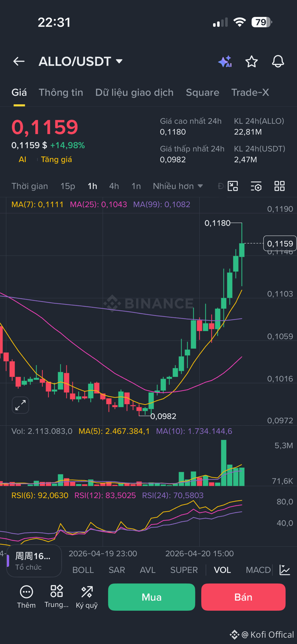297x644 pixels.
Task: Tap the MA(99): 0,1082 indicator label
Action: coord(162,204)
